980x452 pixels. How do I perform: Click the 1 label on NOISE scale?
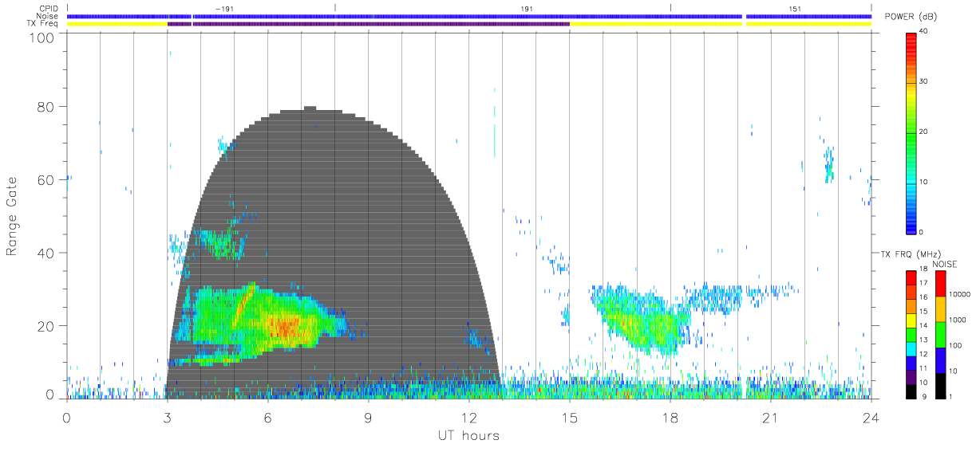click(951, 396)
